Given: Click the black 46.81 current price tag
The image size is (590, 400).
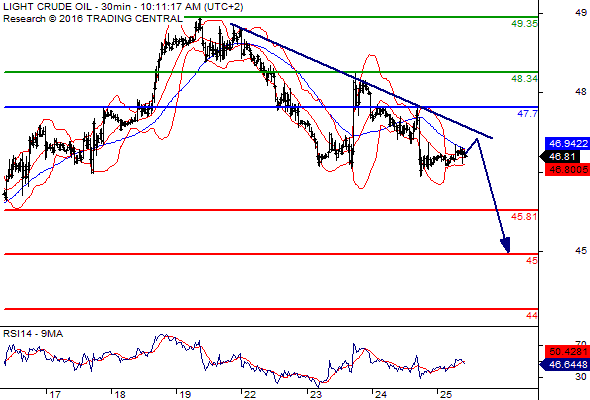Looking at the screenshot, I should [x=561, y=157].
